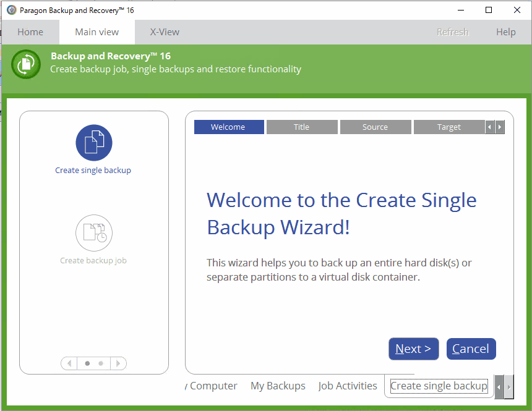Click the Create single backup circular icon
Image resolution: width=532 pixels, height=411 pixels.
(94, 142)
